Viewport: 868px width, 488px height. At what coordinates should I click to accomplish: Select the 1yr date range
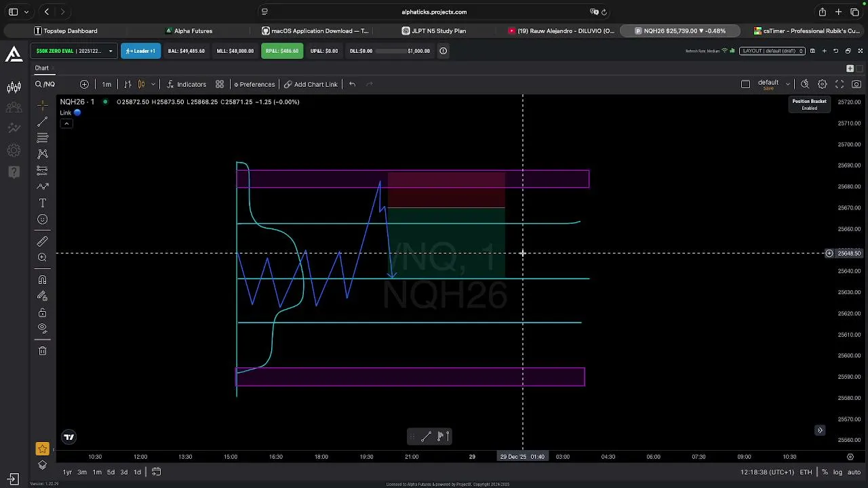tap(67, 472)
